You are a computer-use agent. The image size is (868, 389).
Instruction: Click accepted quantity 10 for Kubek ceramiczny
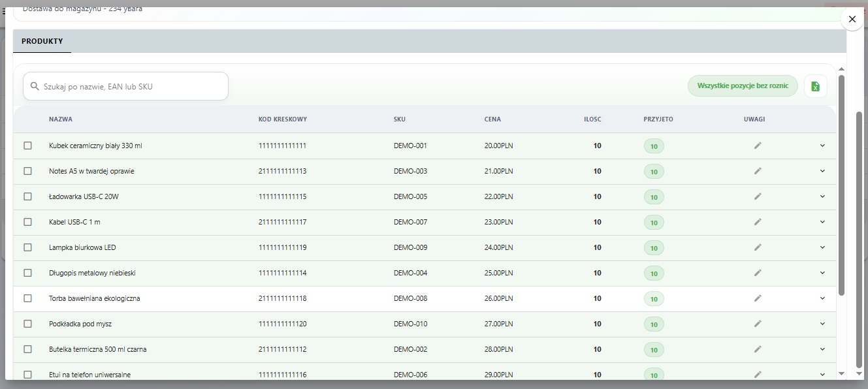click(x=654, y=146)
